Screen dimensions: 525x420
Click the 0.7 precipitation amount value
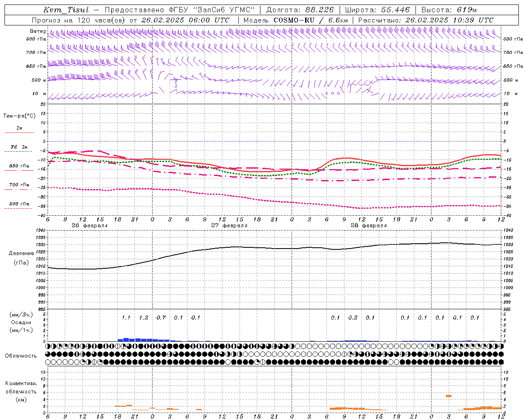161,317
